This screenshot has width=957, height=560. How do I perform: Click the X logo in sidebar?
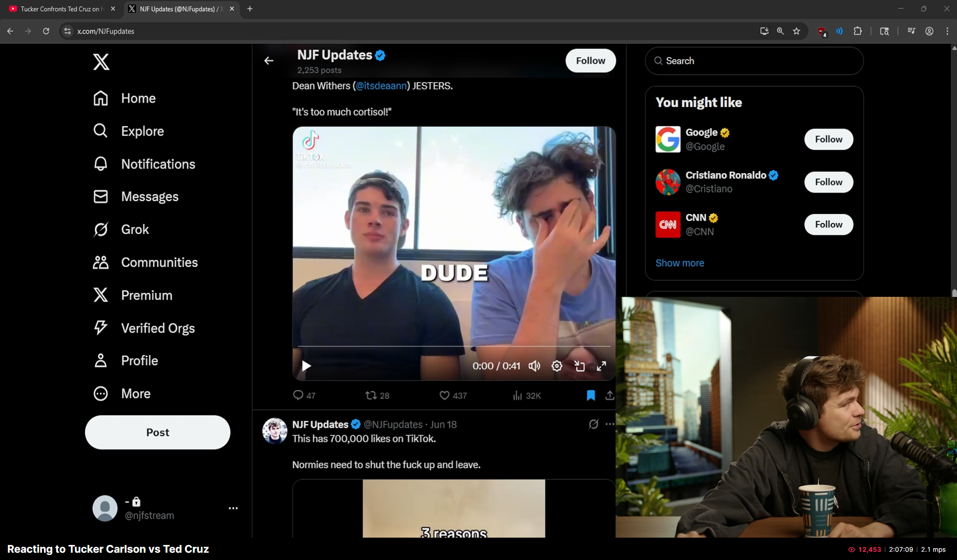pyautogui.click(x=101, y=62)
